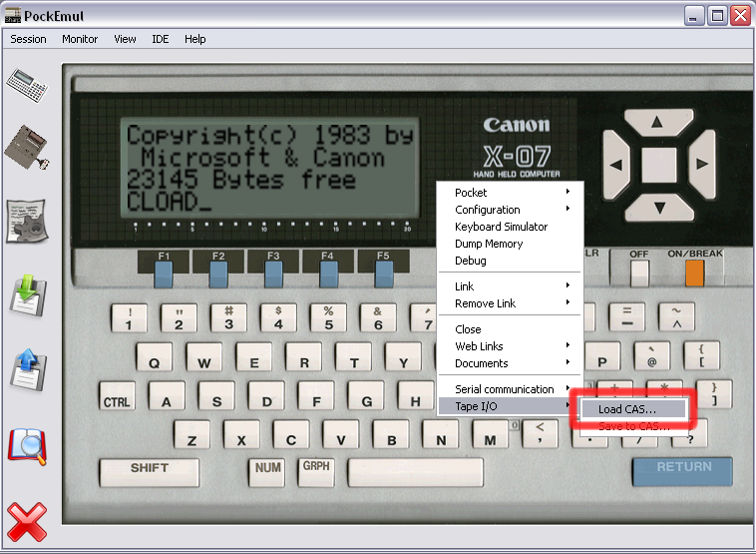Expand the Link submenu

(x=510, y=286)
